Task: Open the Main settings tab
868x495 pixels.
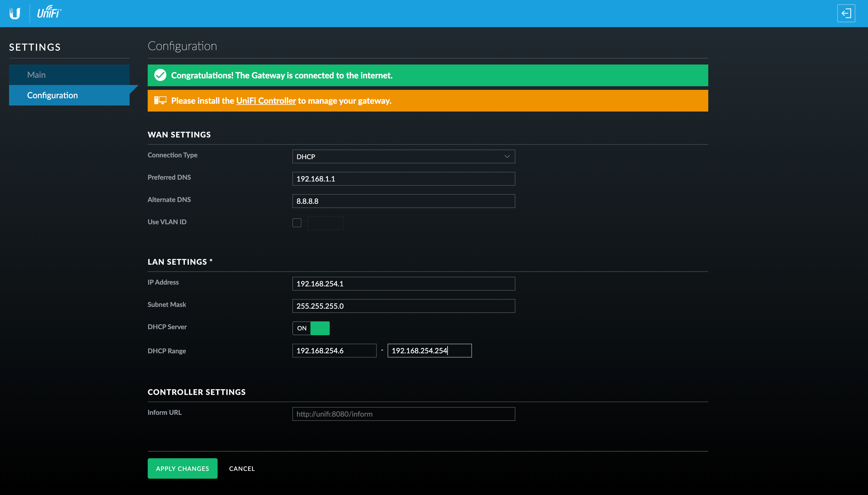Action: (x=69, y=75)
